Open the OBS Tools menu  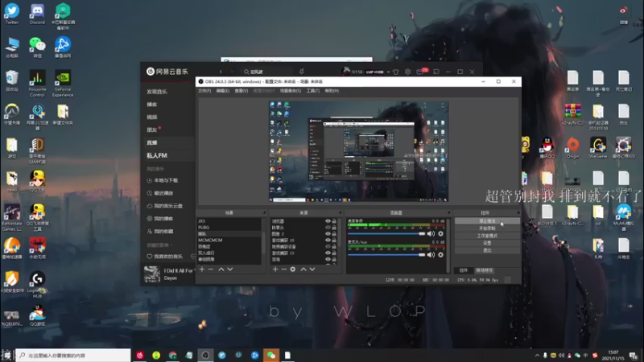[x=313, y=91]
